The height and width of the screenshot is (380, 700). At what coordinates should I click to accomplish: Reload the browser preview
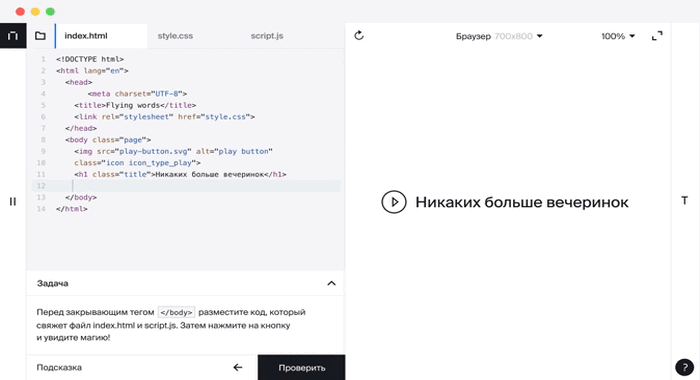(359, 36)
